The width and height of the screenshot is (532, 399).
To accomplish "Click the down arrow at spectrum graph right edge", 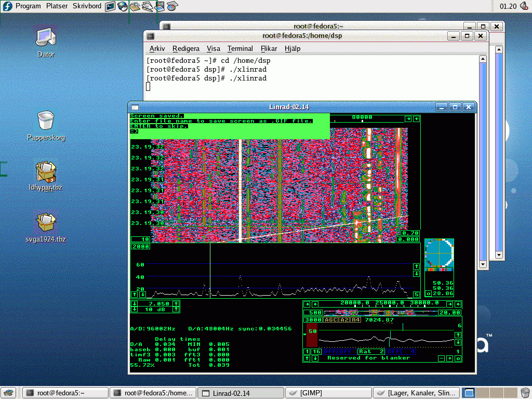I will pos(416,274).
